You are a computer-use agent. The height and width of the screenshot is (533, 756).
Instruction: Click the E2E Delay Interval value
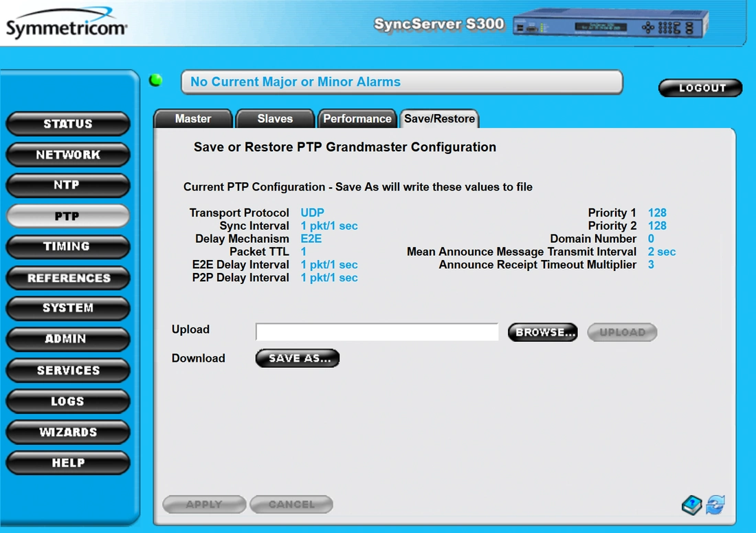click(x=329, y=265)
